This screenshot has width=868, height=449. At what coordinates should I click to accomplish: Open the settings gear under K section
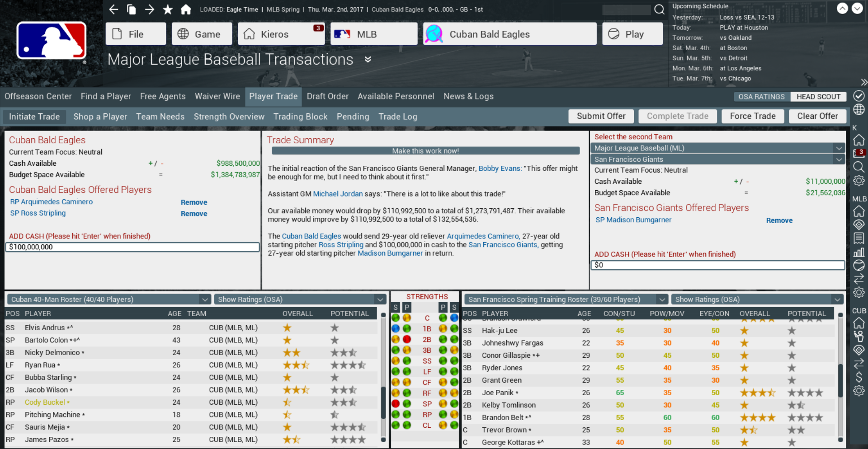point(859,181)
